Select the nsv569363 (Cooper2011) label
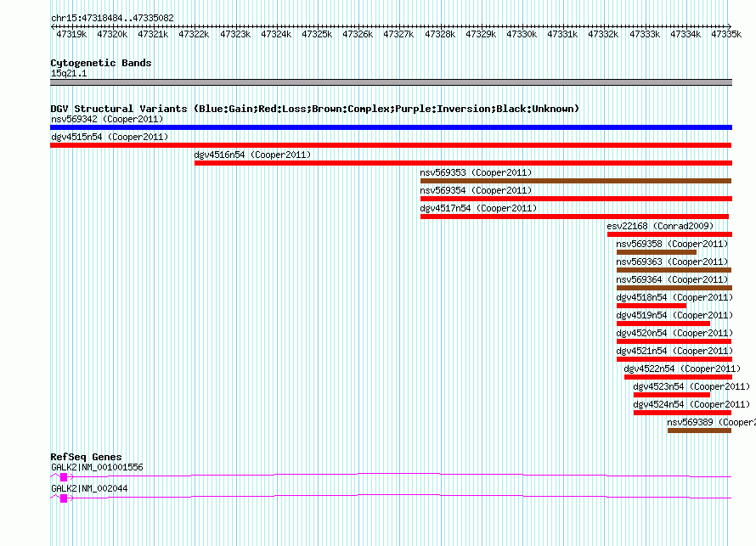Screen dimensions: 756x546 tap(672, 262)
